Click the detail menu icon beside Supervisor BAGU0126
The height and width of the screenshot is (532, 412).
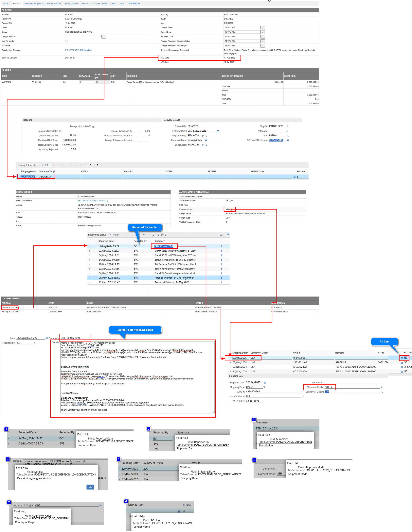tap(202, 145)
